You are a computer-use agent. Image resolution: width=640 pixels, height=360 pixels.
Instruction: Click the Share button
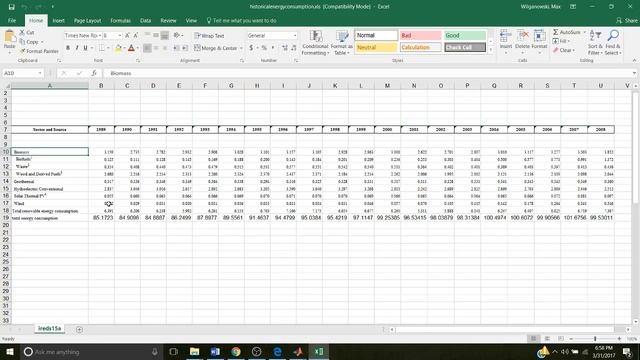click(627, 20)
